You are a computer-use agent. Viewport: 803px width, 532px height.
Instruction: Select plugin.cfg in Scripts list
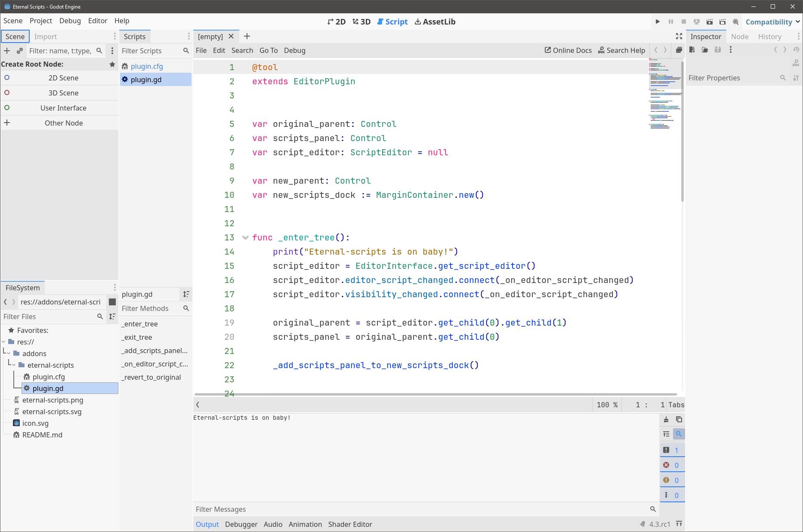tap(155, 66)
